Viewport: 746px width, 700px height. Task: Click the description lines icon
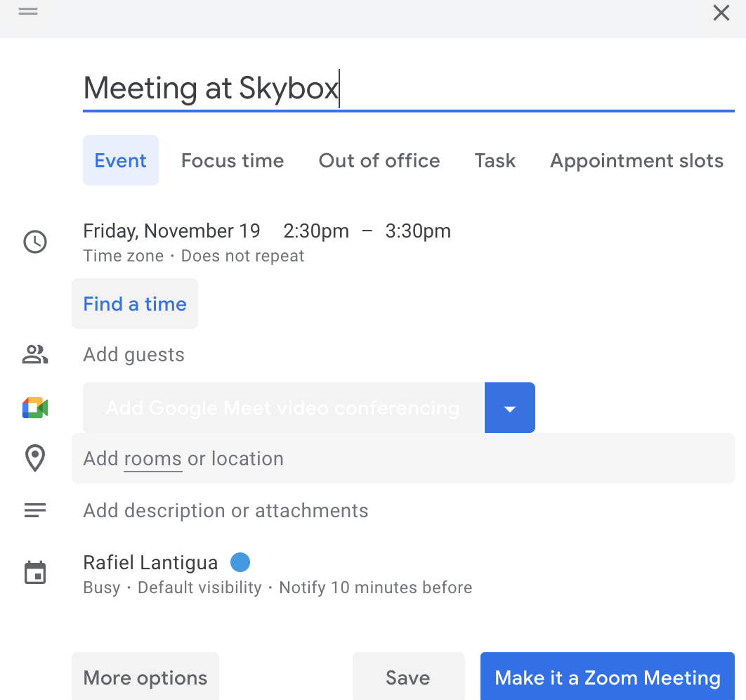(35, 510)
